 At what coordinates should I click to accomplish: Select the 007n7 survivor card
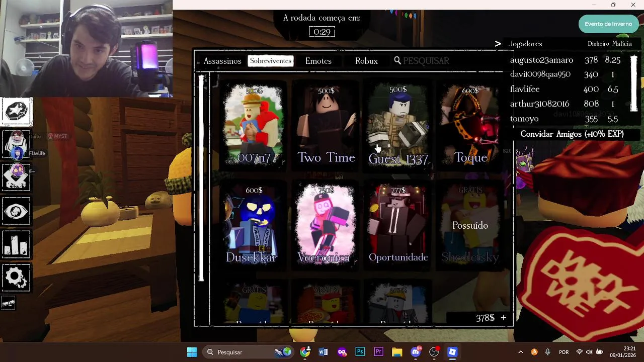tap(254, 126)
